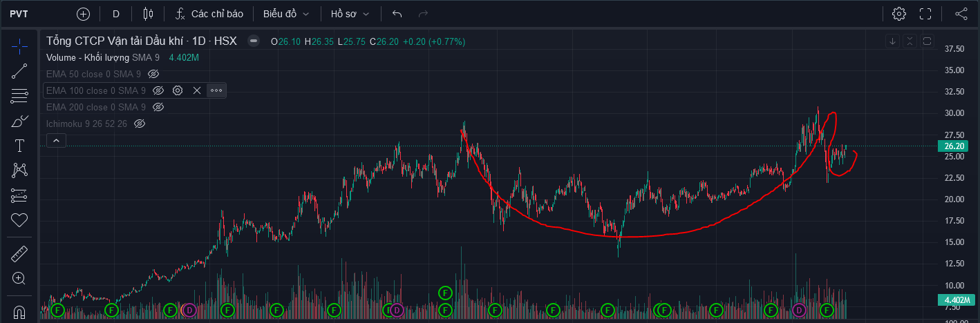Image resolution: width=980 pixels, height=323 pixels.
Task: Show the Ichimoku indicator
Action: [x=140, y=124]
